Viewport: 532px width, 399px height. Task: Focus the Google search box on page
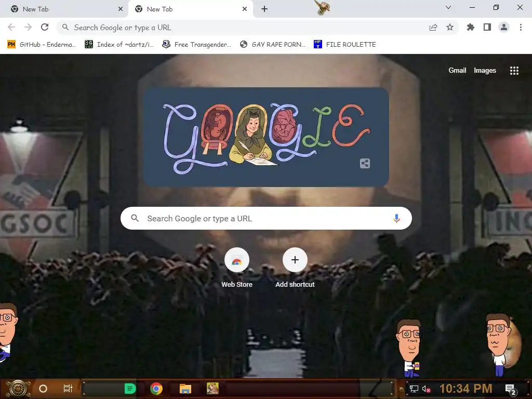point(266,218)
